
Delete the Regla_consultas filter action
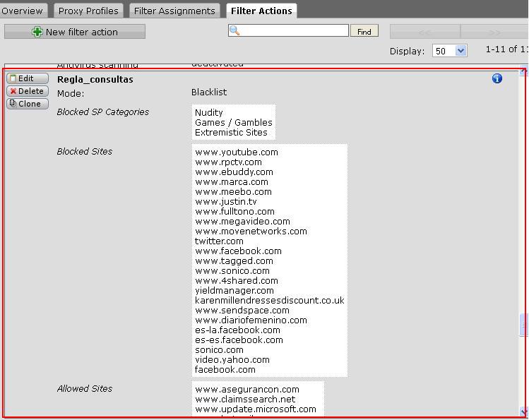28,91
